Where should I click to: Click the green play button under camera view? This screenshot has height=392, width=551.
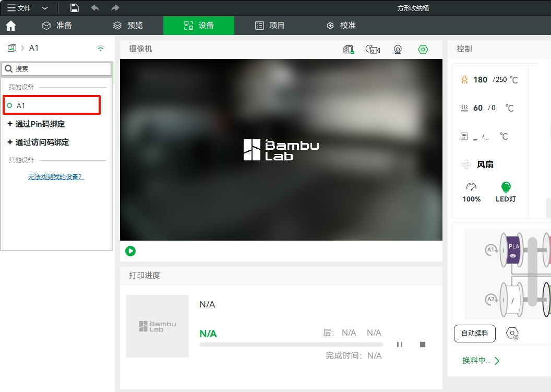pyautogui.click(x=130, y=251)
